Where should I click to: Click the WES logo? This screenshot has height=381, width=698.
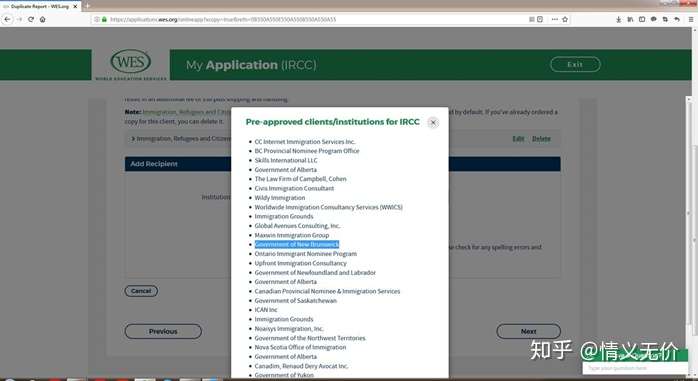point(130,65)
